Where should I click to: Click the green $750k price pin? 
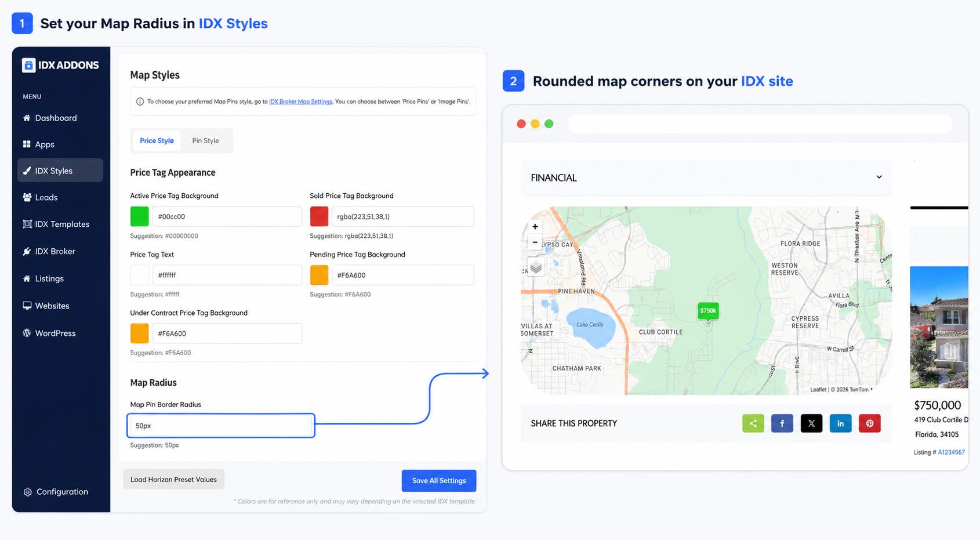708,311
